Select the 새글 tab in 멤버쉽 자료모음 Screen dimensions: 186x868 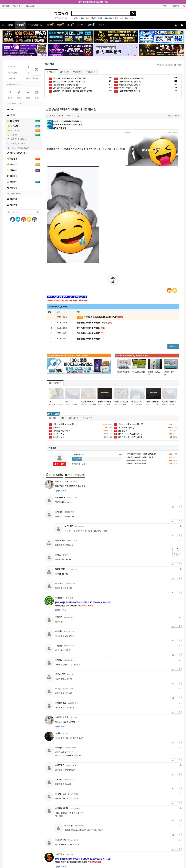pos(62,418)
